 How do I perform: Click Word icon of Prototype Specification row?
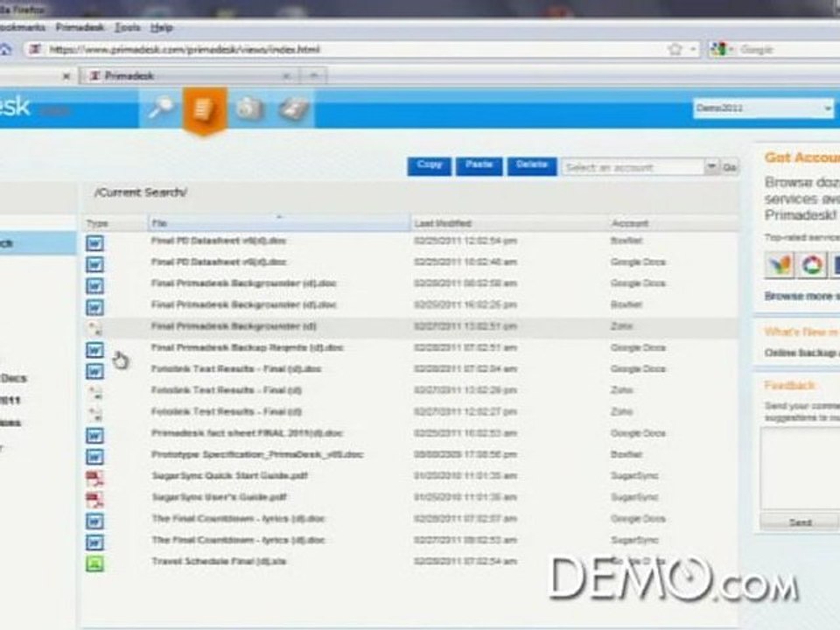tap(94, 457)
